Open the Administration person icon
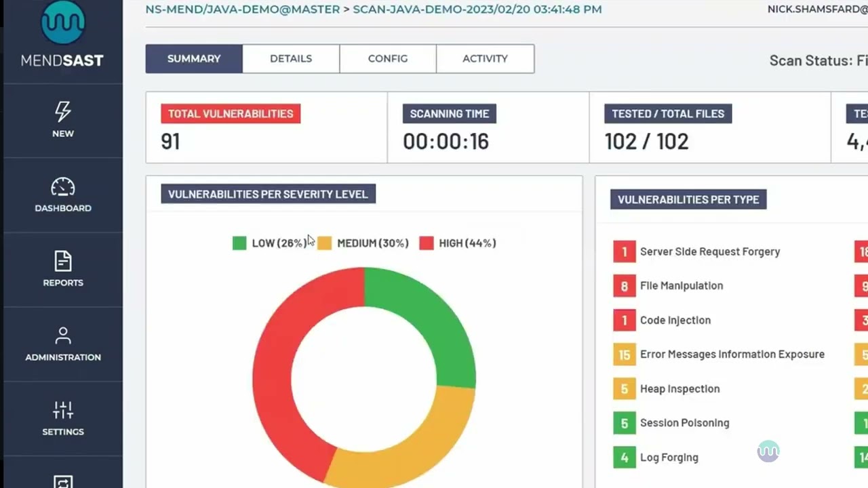868x488 pixels. click(63, 335)
